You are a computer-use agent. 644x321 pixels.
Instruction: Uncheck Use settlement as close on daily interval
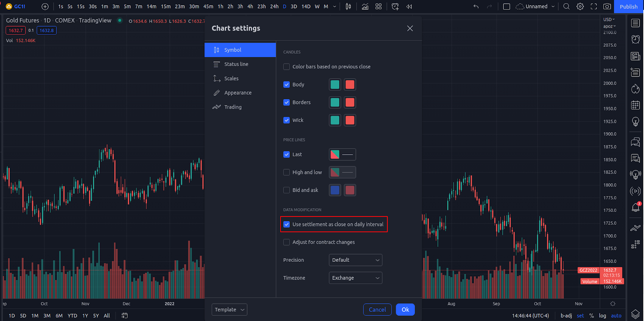click(x=287, y=224)
